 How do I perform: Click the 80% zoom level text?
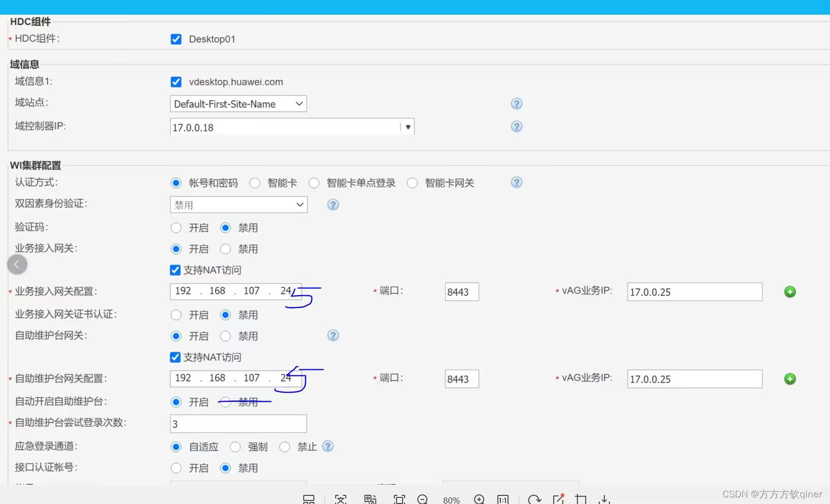pos(451,500)
